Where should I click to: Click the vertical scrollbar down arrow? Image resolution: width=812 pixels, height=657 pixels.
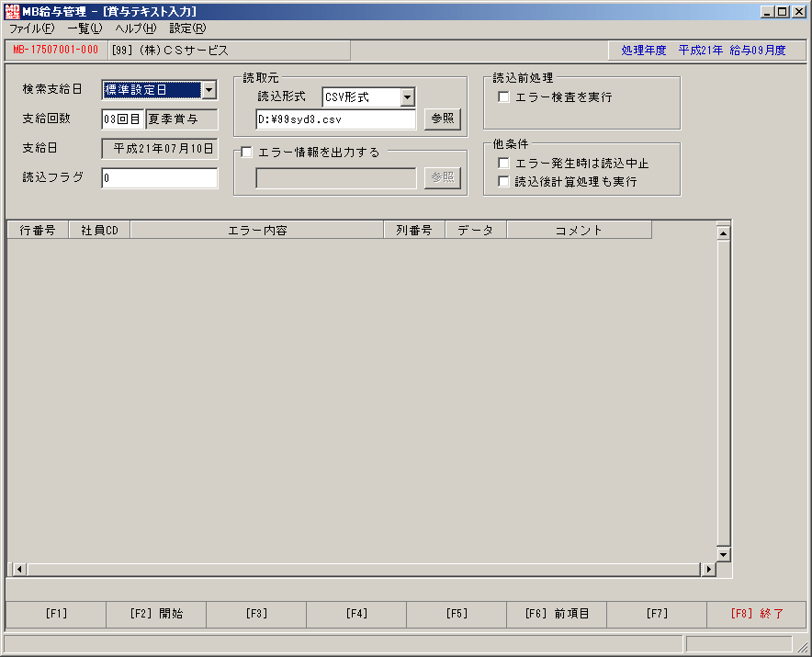pos(724,554)
